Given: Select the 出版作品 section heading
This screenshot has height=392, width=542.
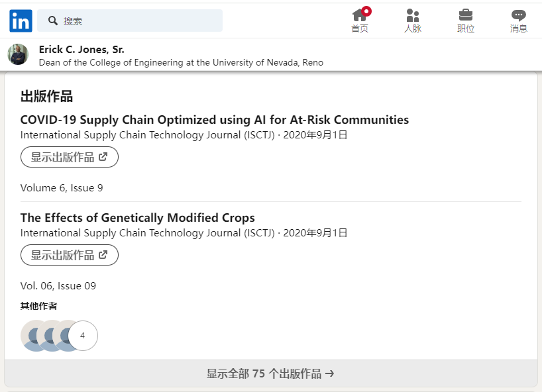Looking at the screenshot, I should (46, 97).
